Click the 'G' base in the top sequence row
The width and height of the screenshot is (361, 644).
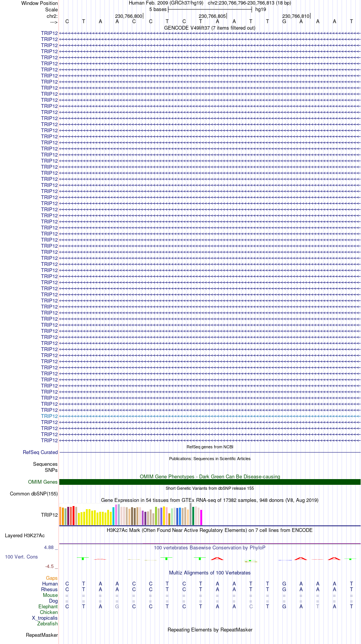tap(284, 21)
